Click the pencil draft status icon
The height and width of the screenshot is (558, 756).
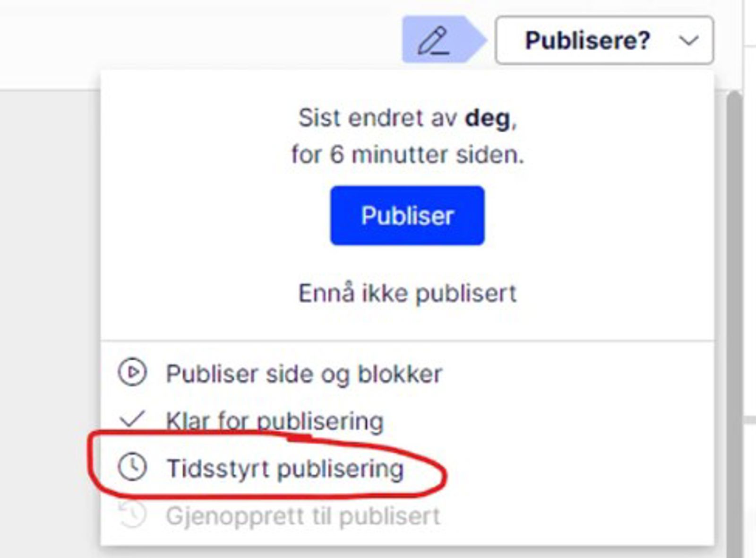[434, 40]
